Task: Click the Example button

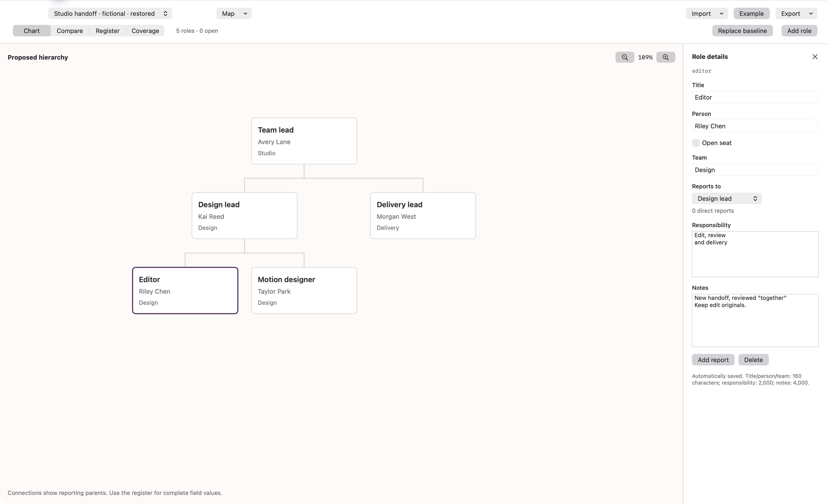Action: tap(751, 13)
